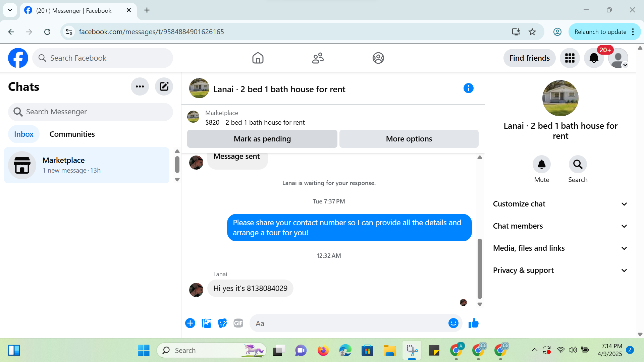
Task: Show hidden system tray icons
Action: pos(534,350)
